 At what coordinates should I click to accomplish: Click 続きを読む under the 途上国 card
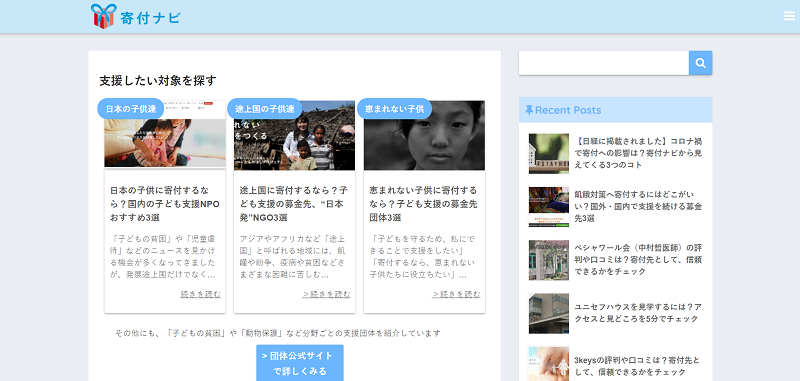coord(327,294)
